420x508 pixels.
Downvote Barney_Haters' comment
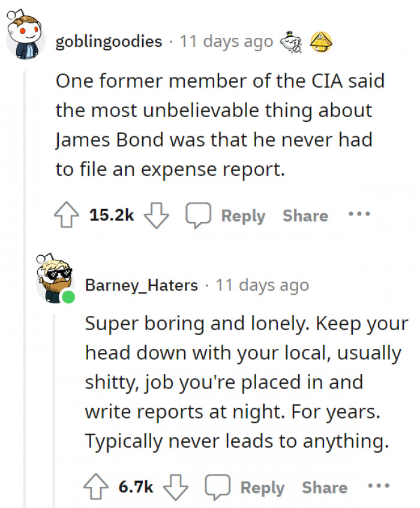[x=176, y=487]
